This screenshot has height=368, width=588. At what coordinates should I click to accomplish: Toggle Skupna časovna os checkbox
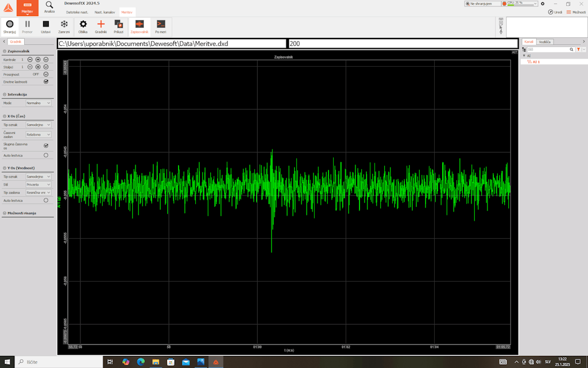(x=46, y=145)
